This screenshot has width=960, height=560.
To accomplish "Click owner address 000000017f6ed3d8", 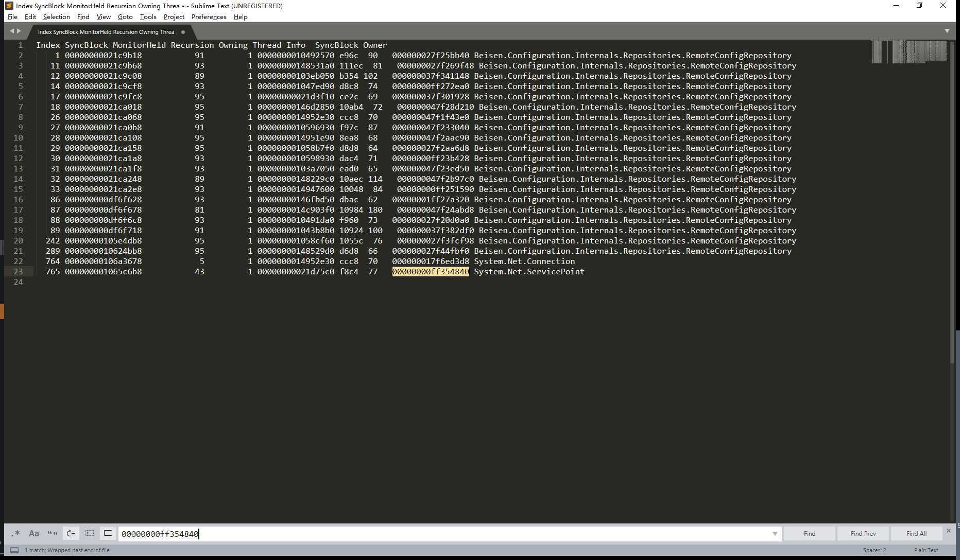I will pos(431,261).
